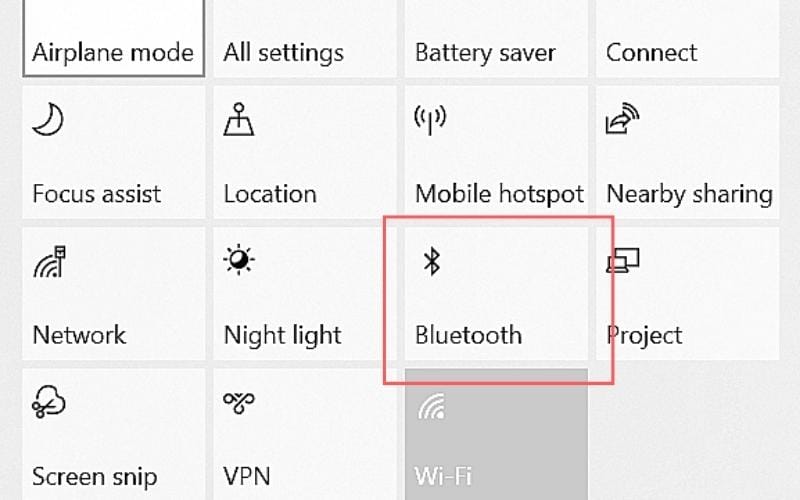Click the Network signal icon
This screenshot has width=800, height=500.
(x=49, y=262)
